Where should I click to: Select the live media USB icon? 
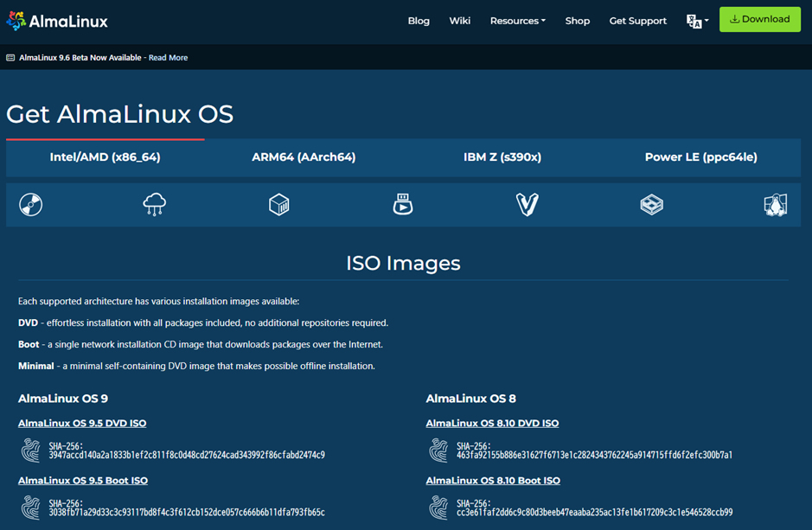coord(403,205)
